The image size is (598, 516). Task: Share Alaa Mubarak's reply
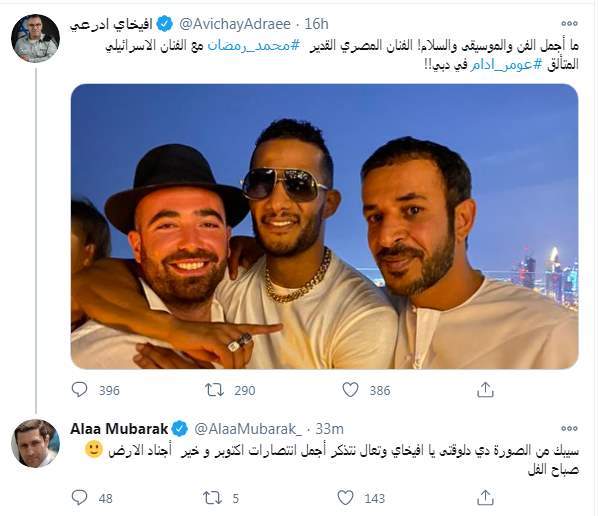[485, 498]
